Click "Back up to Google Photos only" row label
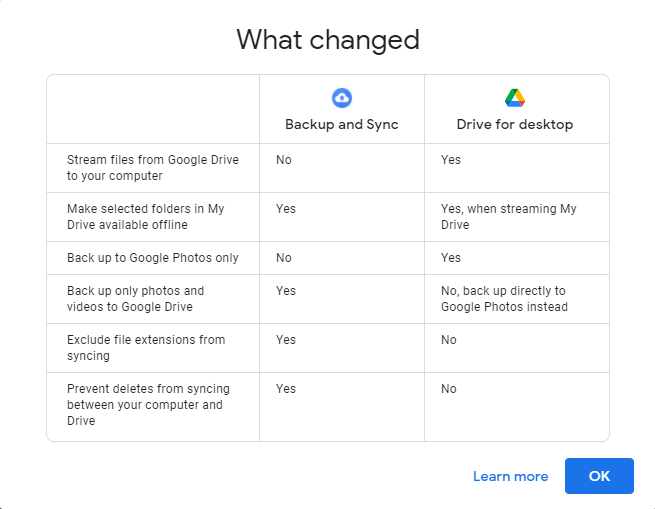 pos(152,258)
